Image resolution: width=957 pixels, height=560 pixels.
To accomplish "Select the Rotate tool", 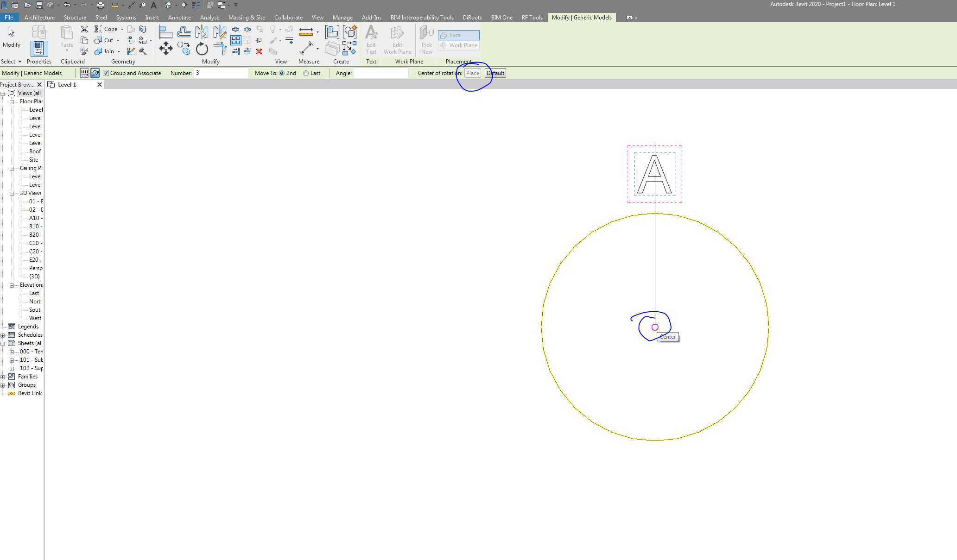I will 202,49.
